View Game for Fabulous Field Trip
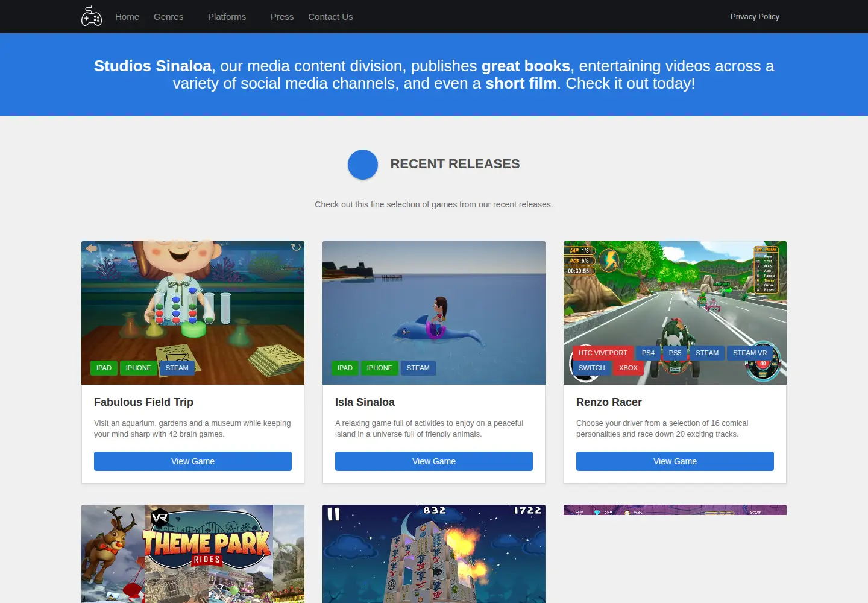The width and height of the screenshot is (868, 603). (193, 461)
